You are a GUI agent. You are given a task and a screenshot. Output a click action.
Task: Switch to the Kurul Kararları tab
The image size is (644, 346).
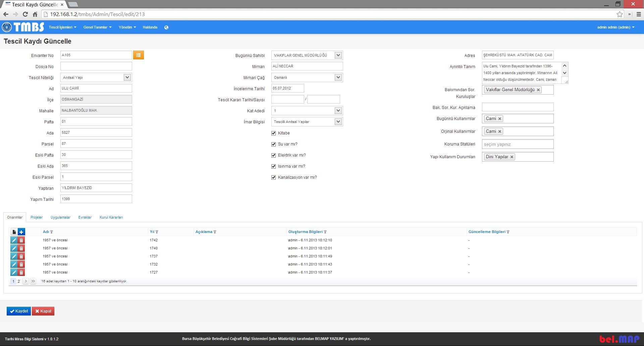click(x=111, y=217)
